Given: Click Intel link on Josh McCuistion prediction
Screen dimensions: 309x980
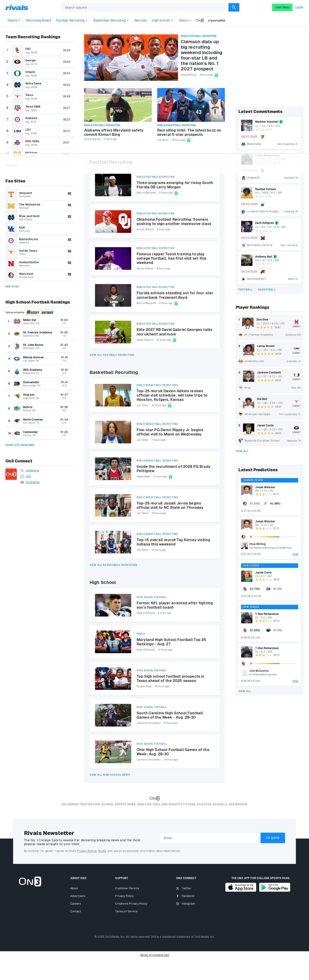Looking at the screenshot, I should (295, 681).
